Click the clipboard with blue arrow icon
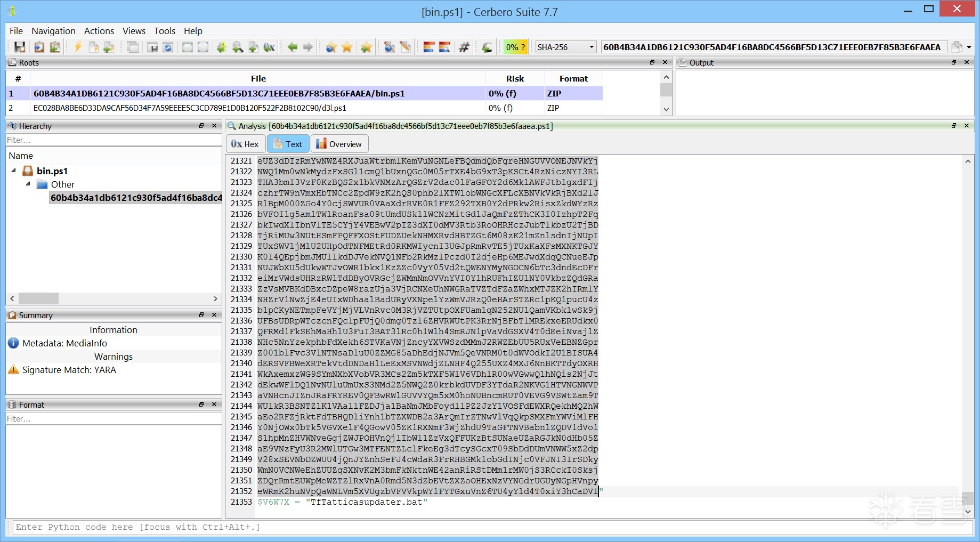 coord(39,47)
